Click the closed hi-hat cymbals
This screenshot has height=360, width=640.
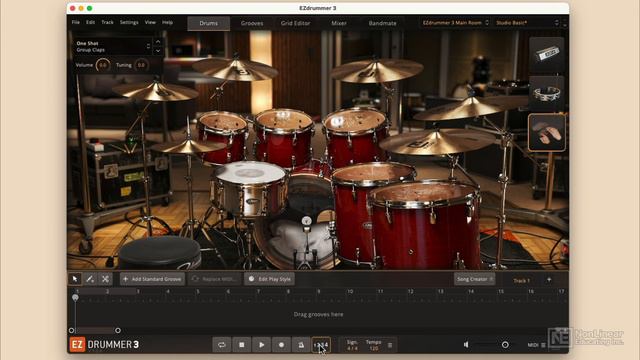pos(188,146)
